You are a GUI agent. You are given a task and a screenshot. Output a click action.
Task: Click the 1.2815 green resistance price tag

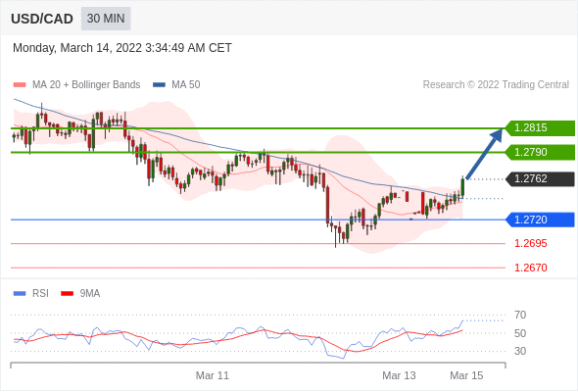(540, 128)
